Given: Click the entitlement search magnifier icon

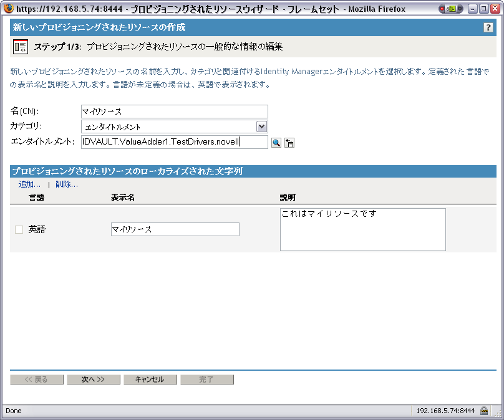Looking at the screenshot, I should tap(276, 143).
